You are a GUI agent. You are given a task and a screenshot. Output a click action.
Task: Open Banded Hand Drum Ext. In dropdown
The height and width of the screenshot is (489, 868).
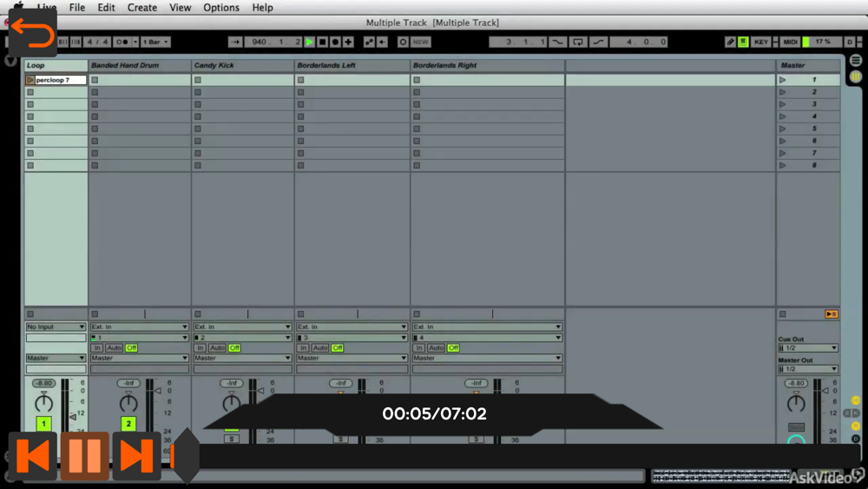[140, 327]
